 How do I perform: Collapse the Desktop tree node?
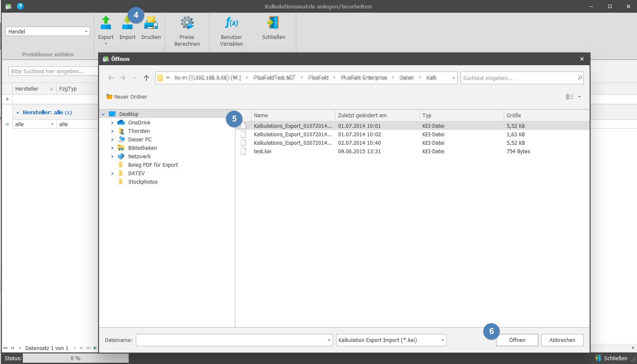point(103,114)
